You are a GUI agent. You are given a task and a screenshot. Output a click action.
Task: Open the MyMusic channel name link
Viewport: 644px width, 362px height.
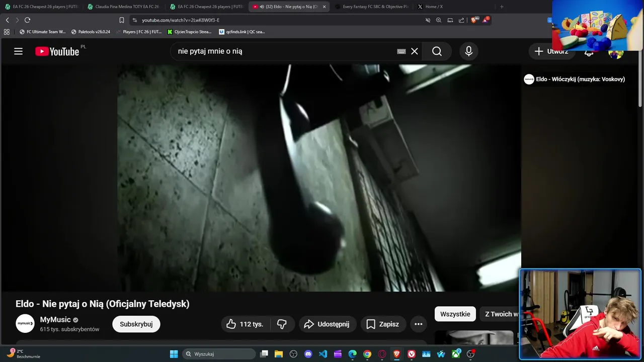point(55,320)
